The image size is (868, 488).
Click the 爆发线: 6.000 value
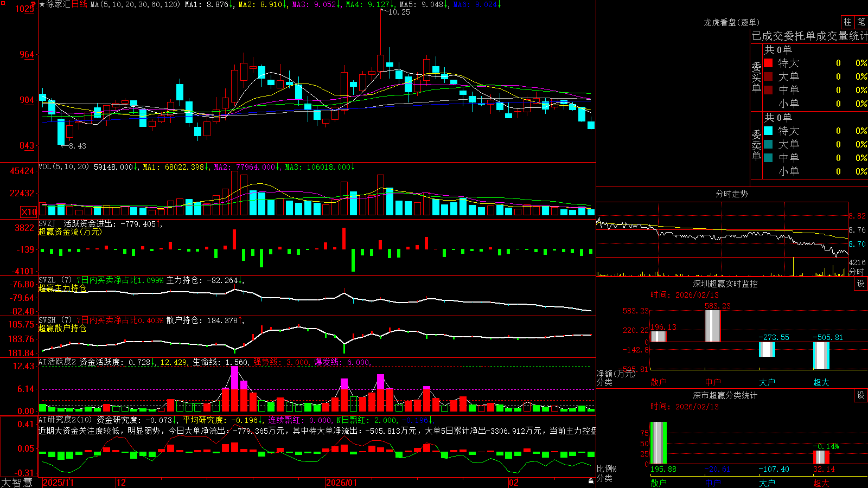(x=342, y=362)
